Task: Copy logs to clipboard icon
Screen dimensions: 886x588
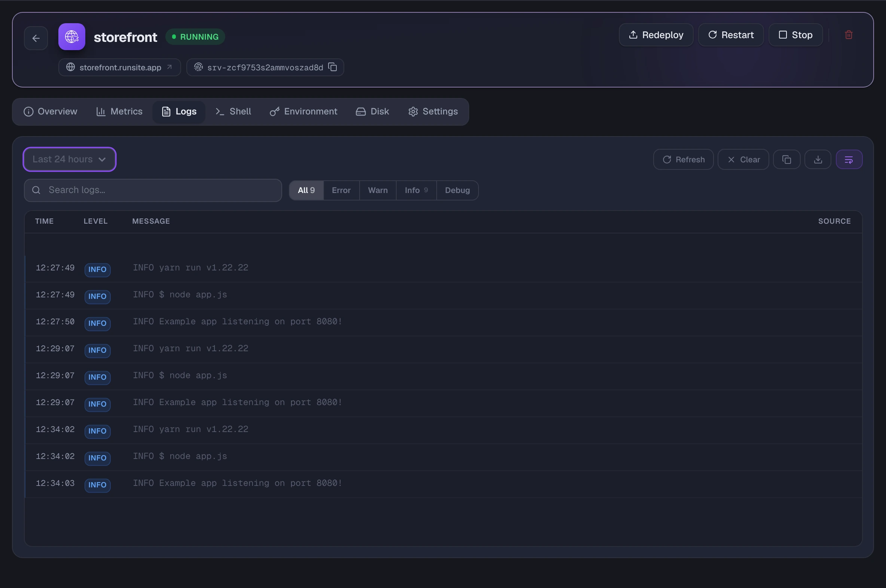Action: tap(786, 159)
